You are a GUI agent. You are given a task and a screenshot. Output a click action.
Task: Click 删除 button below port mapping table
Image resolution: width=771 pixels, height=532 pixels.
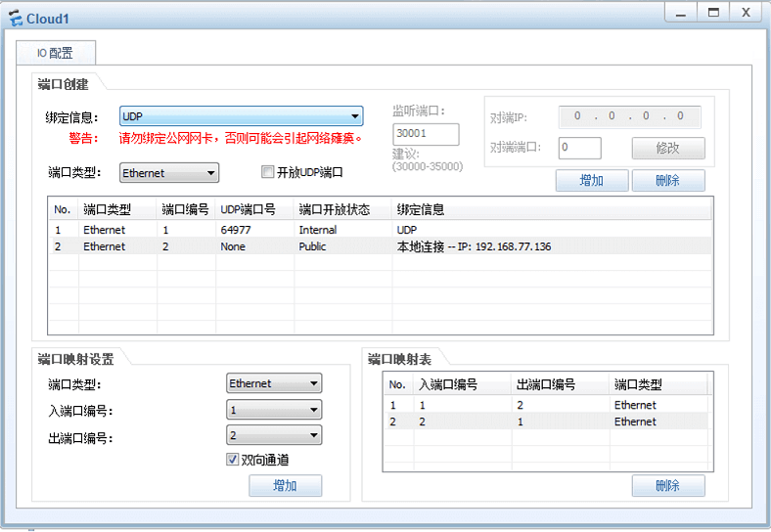668,486
